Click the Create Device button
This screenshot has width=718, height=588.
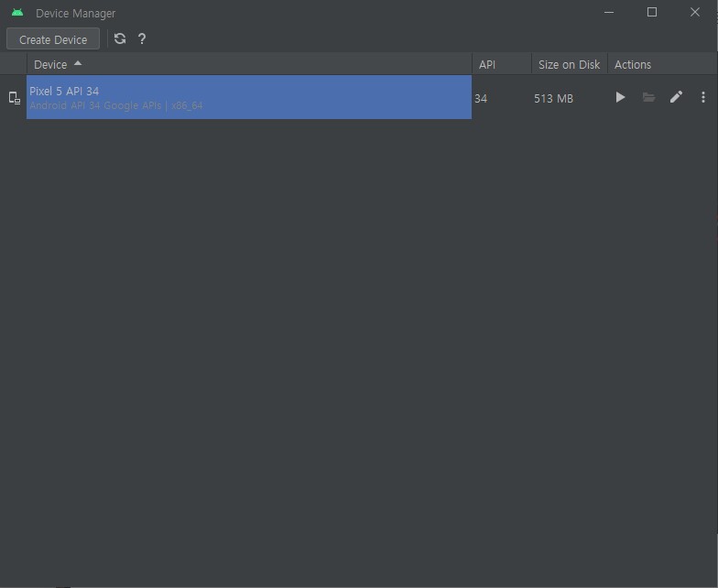click(x=53, y=39)
